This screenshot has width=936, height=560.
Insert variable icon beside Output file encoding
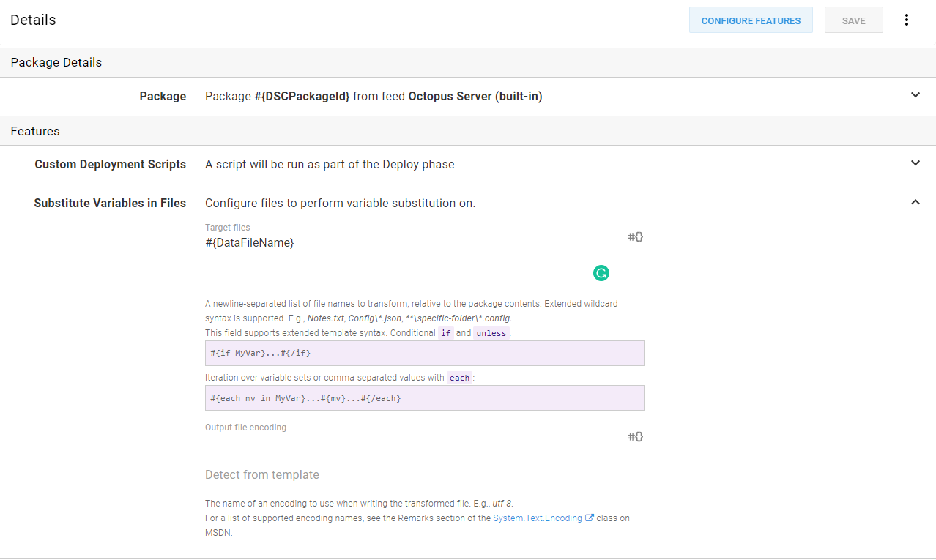click(x=635, y=437)
